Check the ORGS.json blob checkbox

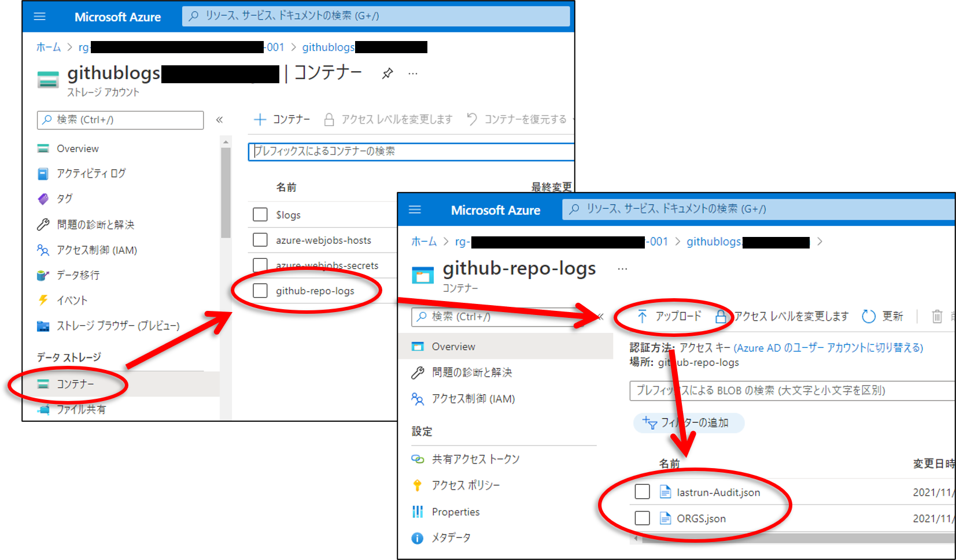click(642, 518)
